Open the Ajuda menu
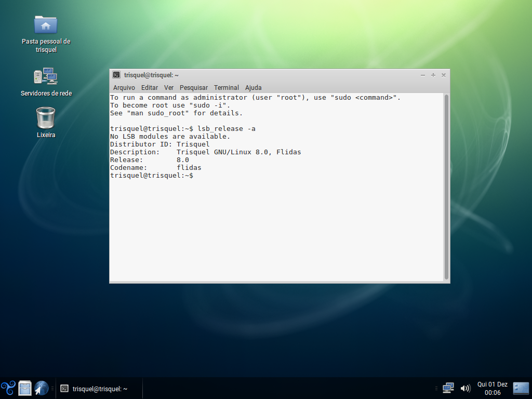 pos(253,87)
